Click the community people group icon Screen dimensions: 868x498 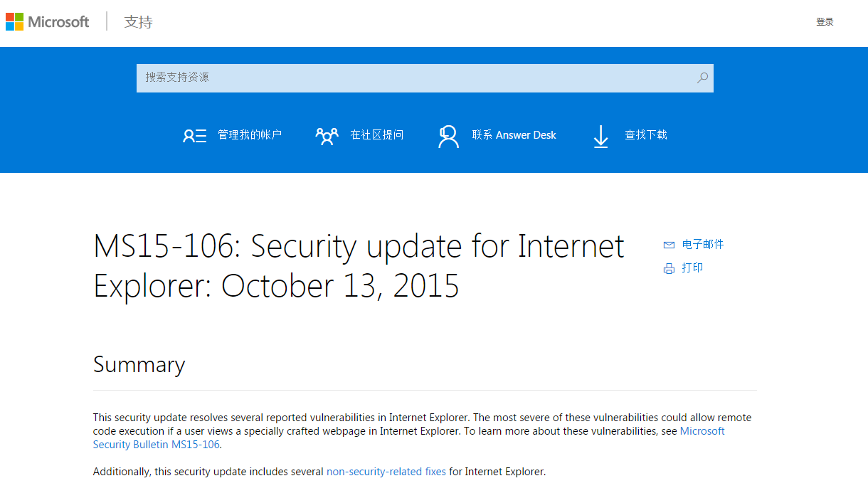click(327, 135)
